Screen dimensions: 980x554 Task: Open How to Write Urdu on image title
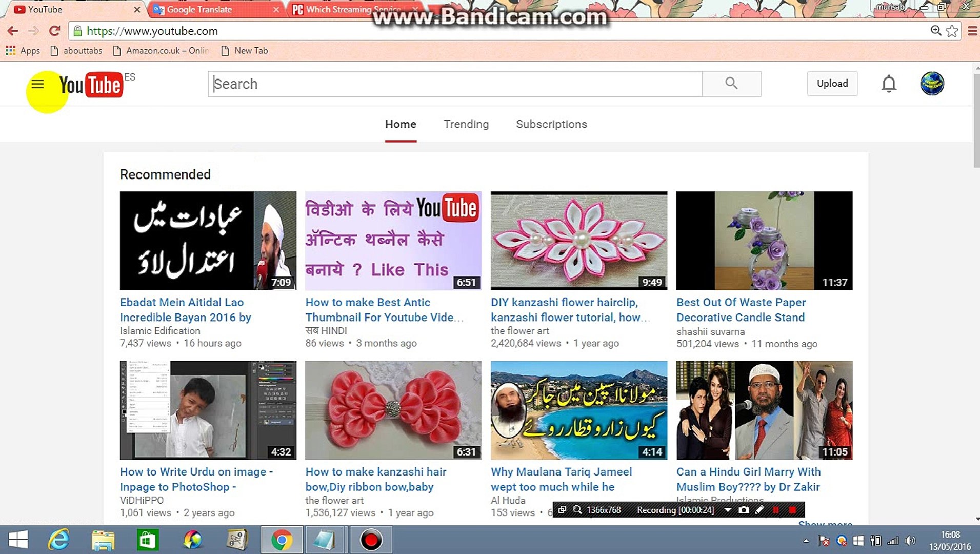tap(196, 479)
